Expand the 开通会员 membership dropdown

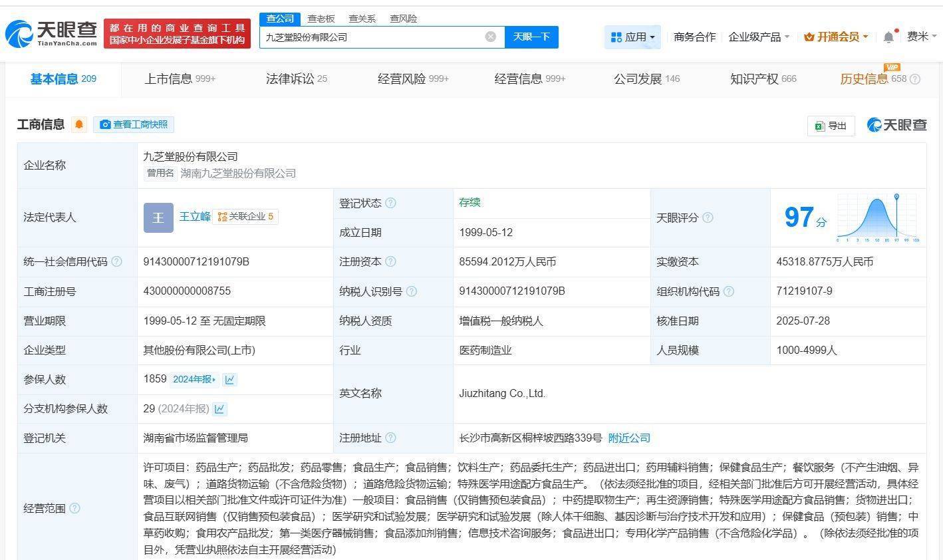[836, 37]
